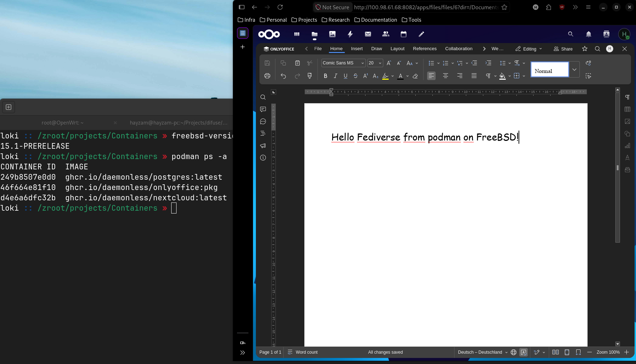636x364 pixels.
Task: Open the Research bookmarks folder
Action: tap(336, 20)
